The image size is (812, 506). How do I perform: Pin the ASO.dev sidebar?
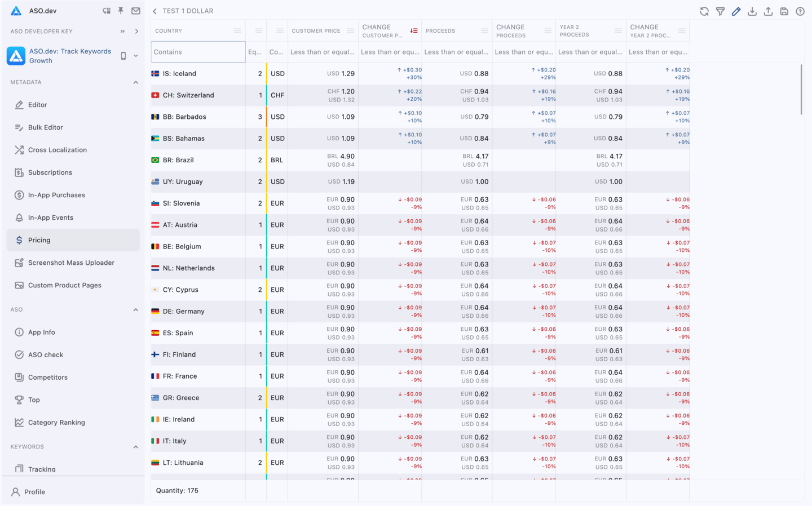120,10
